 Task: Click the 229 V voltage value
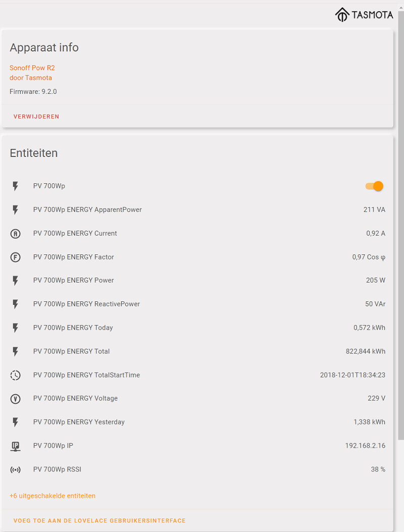[x=377, y=398]
